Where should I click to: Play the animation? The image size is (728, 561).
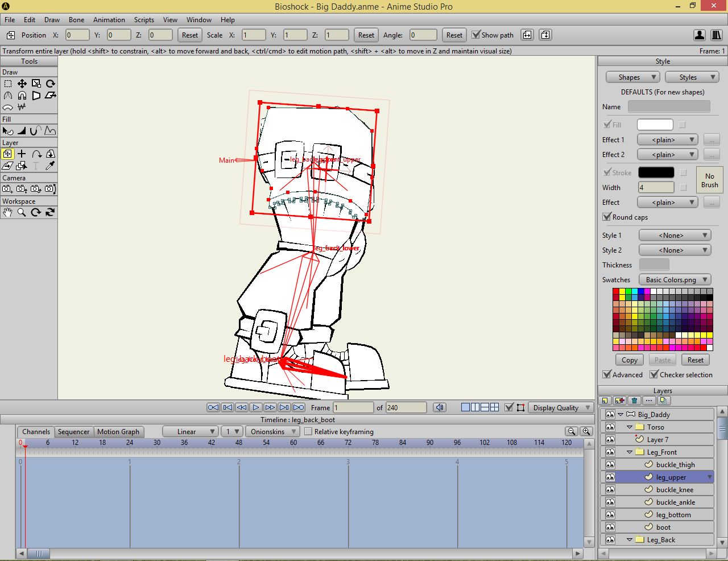click(256, 407)
